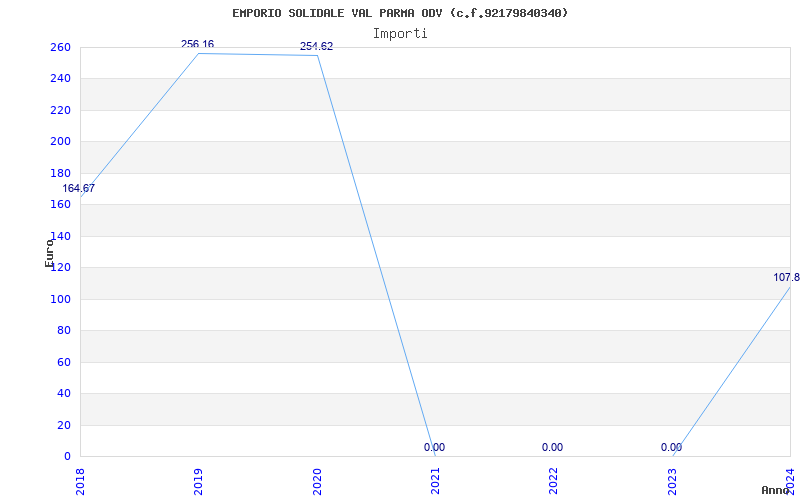This screenshot has width=800, height=500.
Task: Click the 80 y-axis tick label
Action: [x=64, y=331]
